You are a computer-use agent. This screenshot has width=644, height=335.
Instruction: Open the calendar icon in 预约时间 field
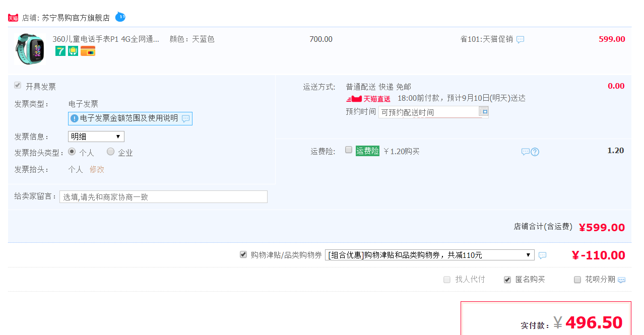coord(484,111)
